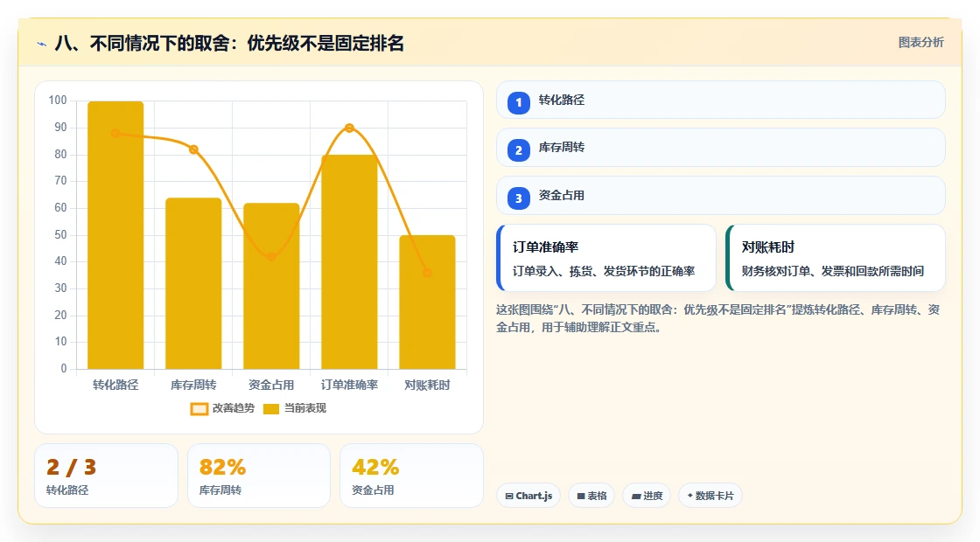Select the 转化路径 list row
Screen dimensions: 980x542
pyautogui.click(x=721, y=100)
